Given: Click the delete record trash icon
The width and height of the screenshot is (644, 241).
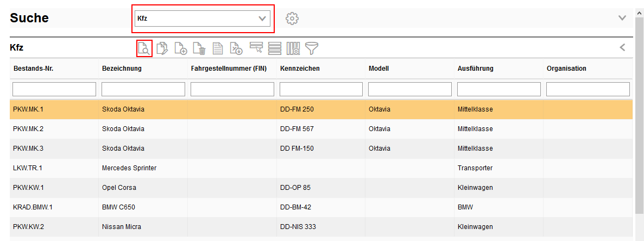Looking at the screenshot, I should [199, 48].
